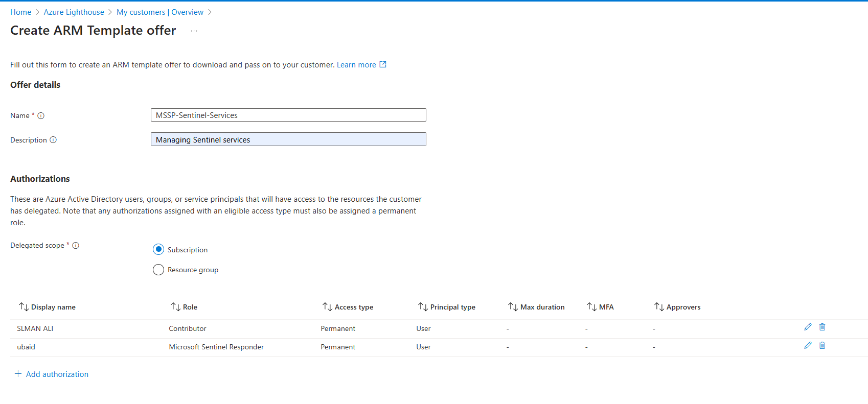Delete the SLMAN ALI authorization
The image size is (868, 404).
[x=822, y=327]
